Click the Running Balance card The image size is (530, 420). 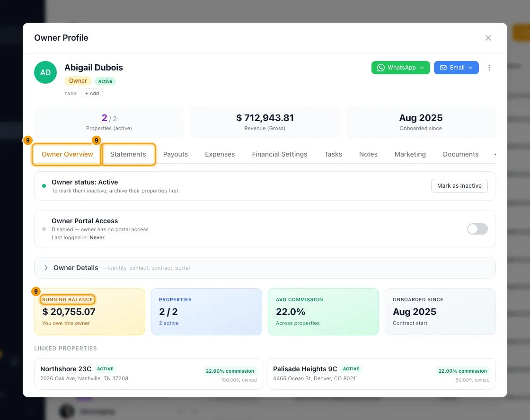pos(89,312)
